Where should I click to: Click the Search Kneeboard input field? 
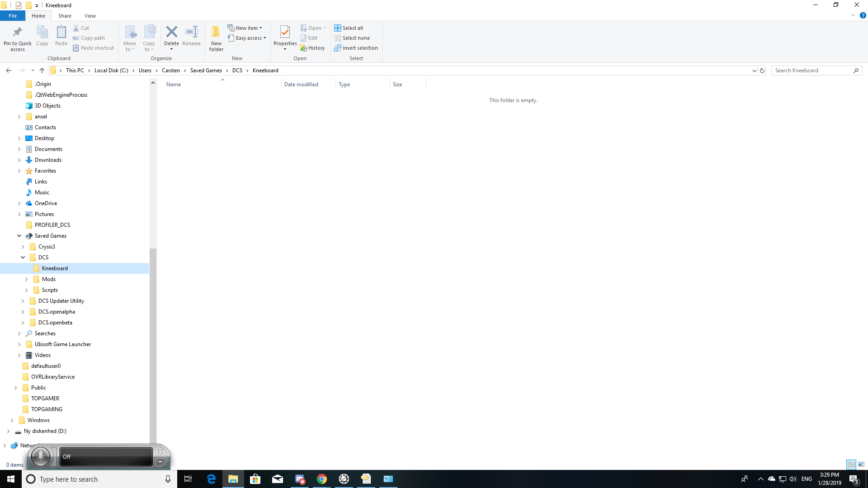pos(811,70)
